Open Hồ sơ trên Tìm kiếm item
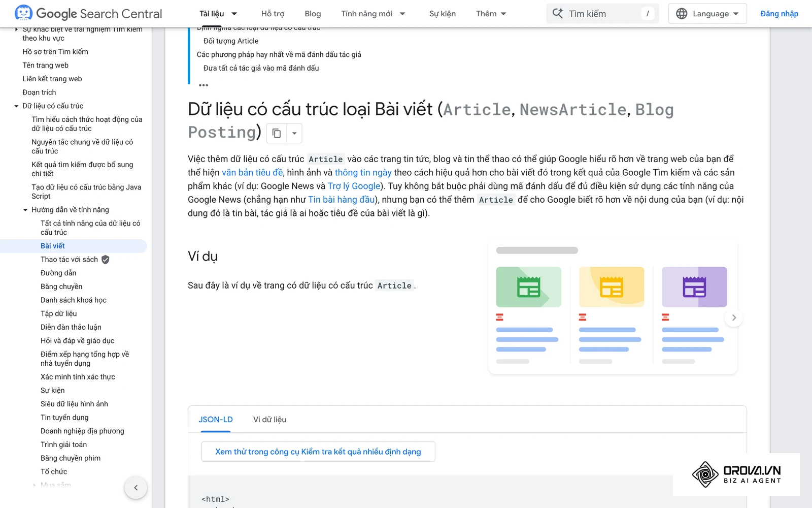This screenshot has width=812, height=508. 55,52
